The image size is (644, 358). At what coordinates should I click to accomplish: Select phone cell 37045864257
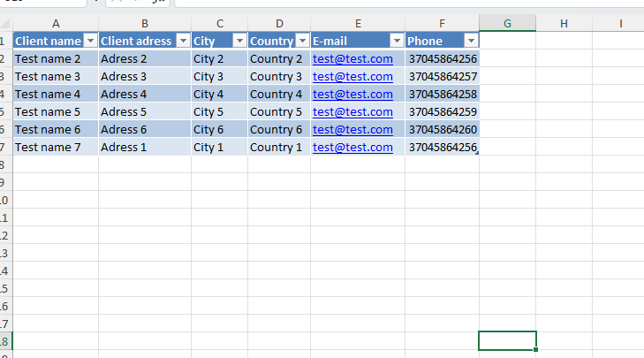(442, 76)
